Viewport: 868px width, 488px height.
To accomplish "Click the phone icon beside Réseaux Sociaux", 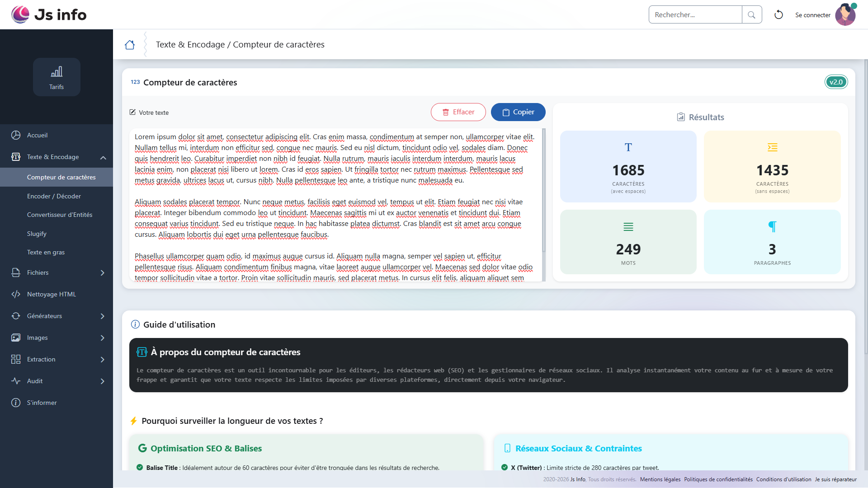I will [x=508, y=448].
